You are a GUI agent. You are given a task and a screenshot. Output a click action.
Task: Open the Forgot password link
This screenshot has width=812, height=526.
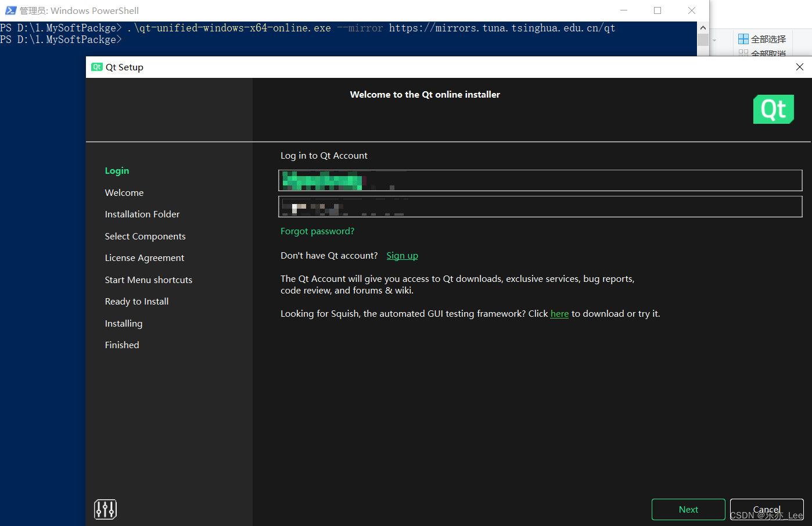tap(317, 231)
